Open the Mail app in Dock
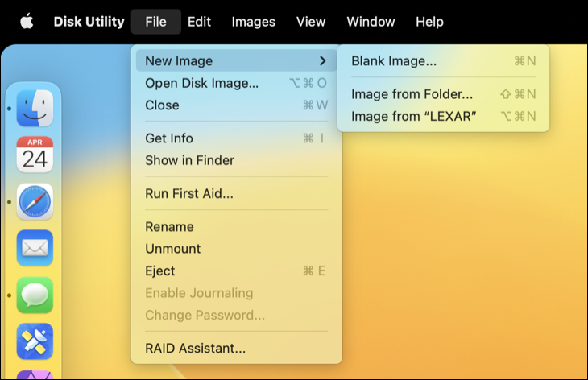588x380 pixels. pyautogui.click(x=35, y=248)
